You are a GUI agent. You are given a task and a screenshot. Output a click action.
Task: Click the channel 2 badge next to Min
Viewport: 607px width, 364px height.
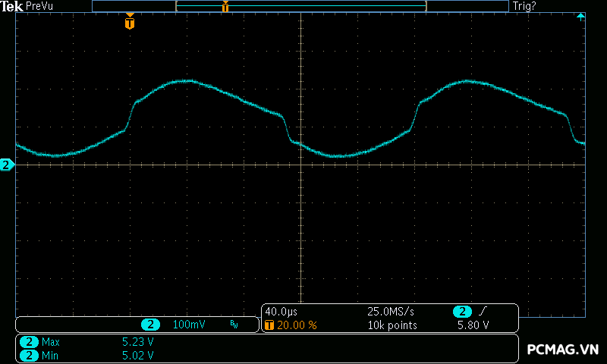pyautogui.click(x=29, y=355)
